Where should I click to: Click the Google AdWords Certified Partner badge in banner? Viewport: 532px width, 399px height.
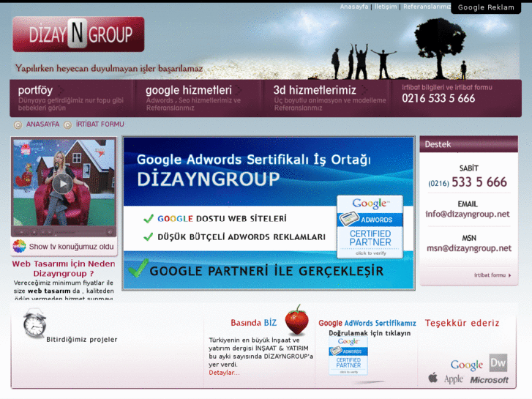pyautogui.click(x=370, y=227)
